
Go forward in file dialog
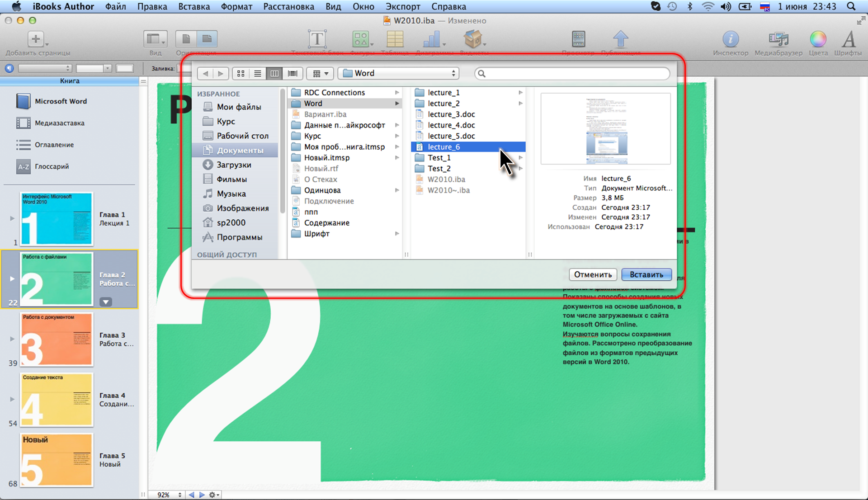[x=221, y=73]
